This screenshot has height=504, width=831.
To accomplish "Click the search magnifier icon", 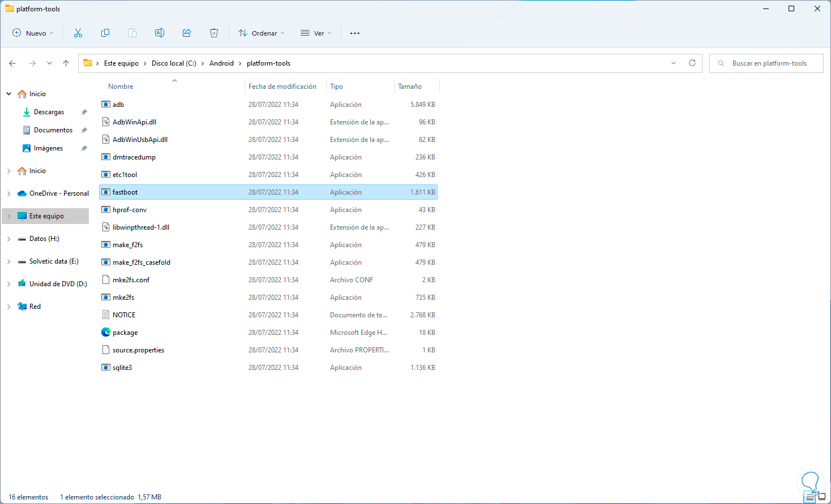I will coord(721,63).
